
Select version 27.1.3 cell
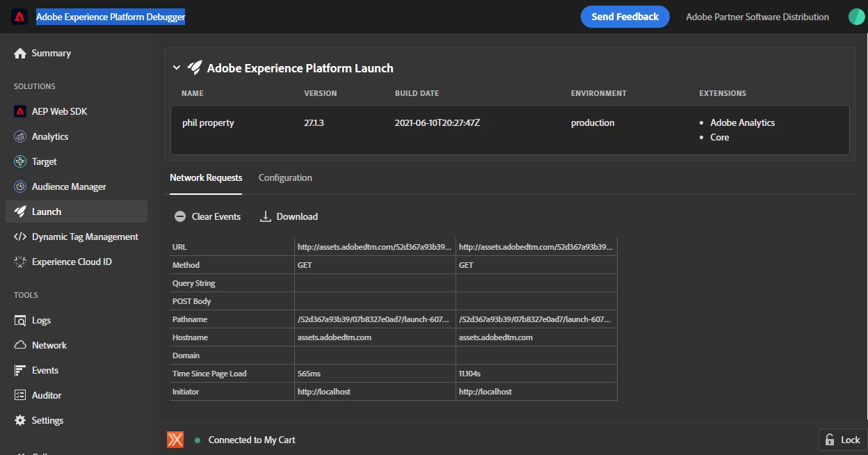pyautogui.click(x=314, y=122)
